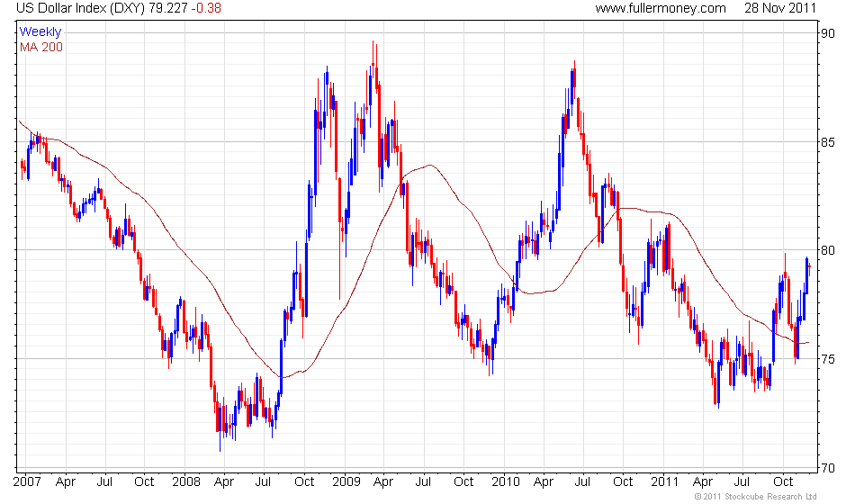This screenshot has height=504, width=864.
Task: Select the 'MA 200' legend label
Action: (41, 48)
